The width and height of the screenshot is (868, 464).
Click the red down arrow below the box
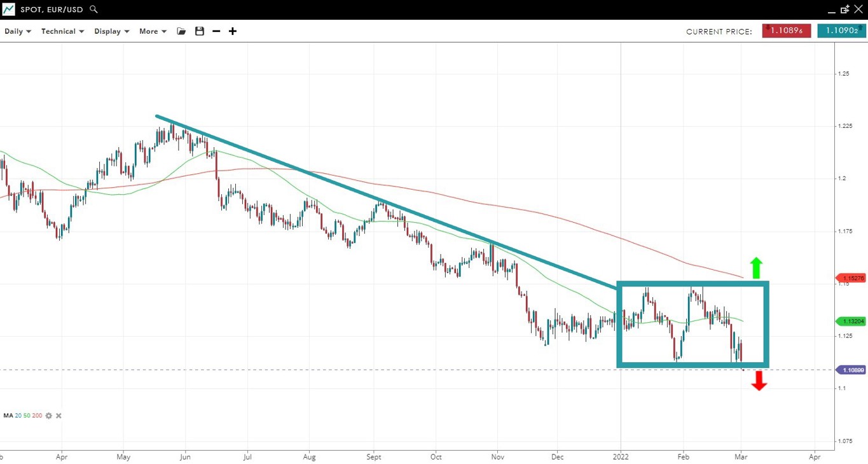tap(759, 381)
